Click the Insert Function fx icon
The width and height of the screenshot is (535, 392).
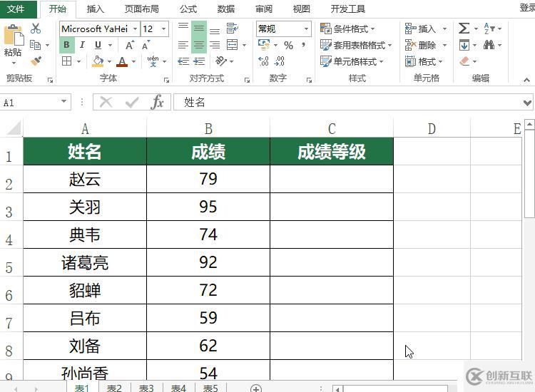pyautogui.click(x=157, y=102)
